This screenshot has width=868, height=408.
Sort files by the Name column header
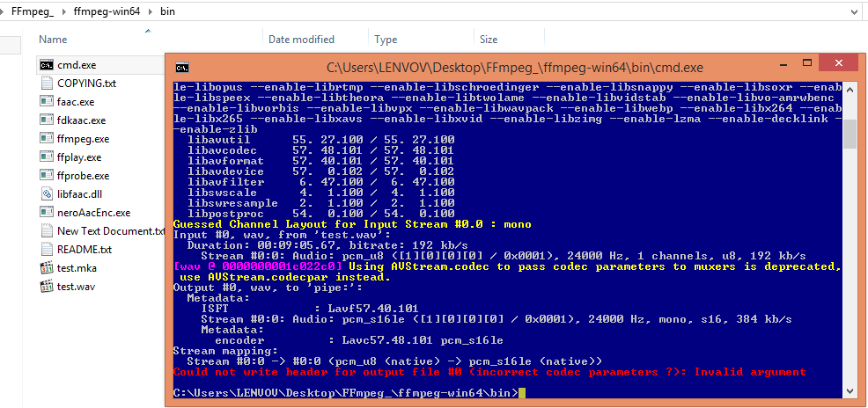[x=53, y=40]
